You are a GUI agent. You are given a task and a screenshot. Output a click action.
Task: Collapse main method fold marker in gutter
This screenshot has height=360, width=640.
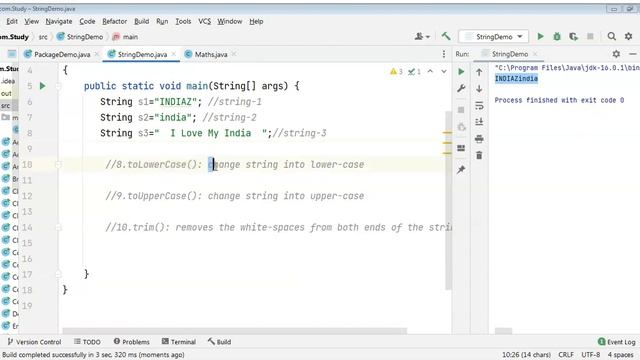coord(58,86)
